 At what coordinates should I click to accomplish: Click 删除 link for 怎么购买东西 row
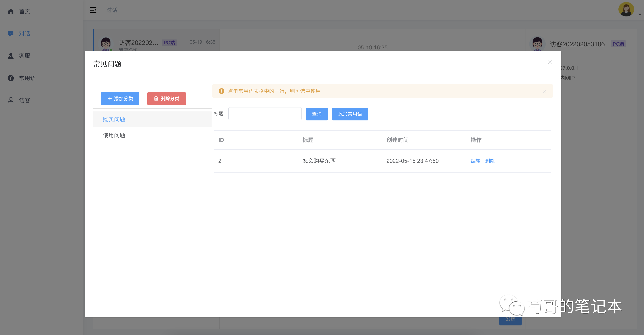click(490, 161)
